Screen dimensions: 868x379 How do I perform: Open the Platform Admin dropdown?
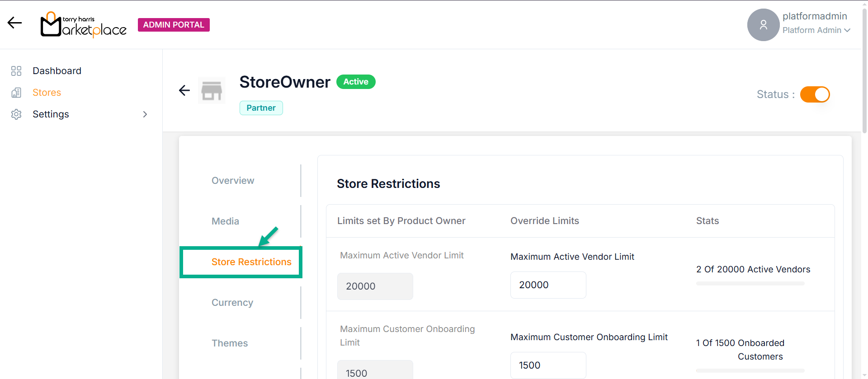click(x=816, y=30)
